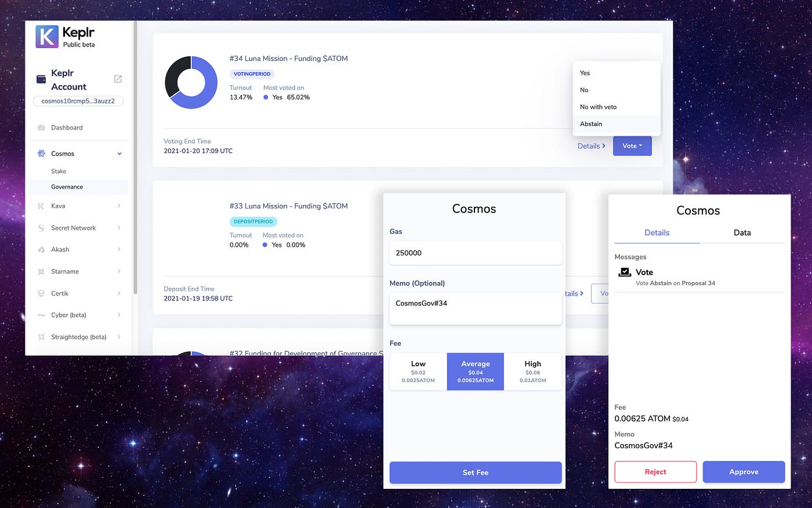Expand the Certik chain menu
Image resolution: width=812 pixels, height=508 pixels.
119,294
